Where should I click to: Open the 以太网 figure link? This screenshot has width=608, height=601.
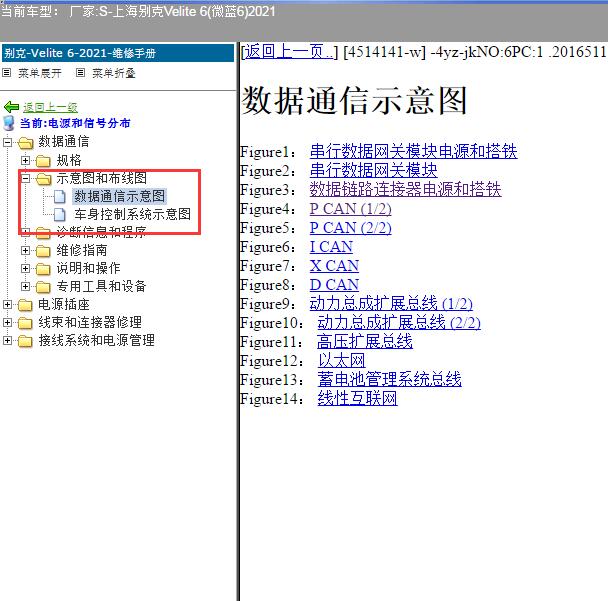341,360
